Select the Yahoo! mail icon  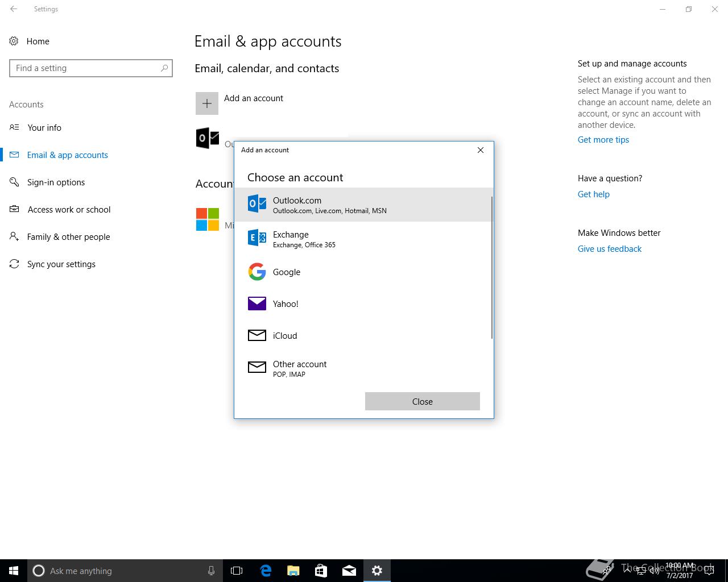pyautogui.click(x=257, y=304)
